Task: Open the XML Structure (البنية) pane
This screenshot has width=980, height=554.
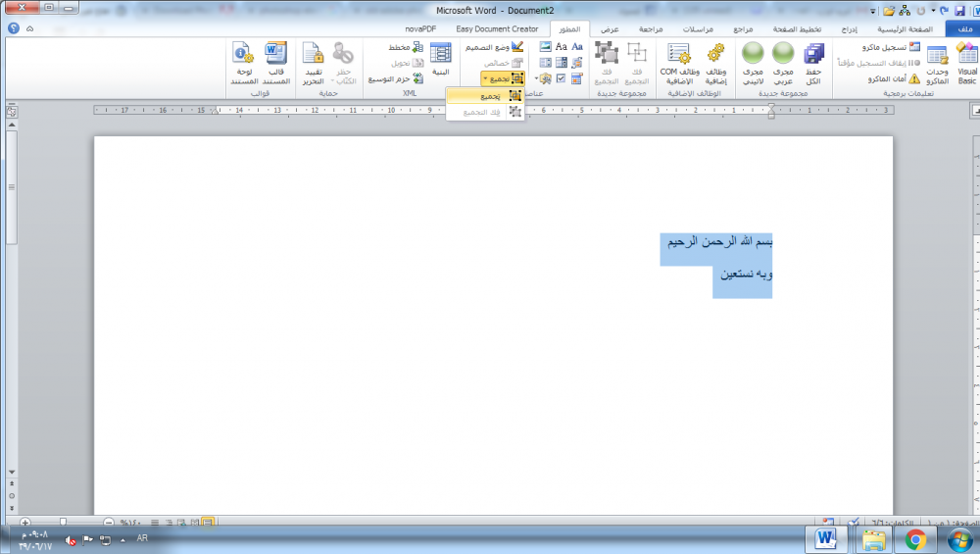Action: pos(441,63)
